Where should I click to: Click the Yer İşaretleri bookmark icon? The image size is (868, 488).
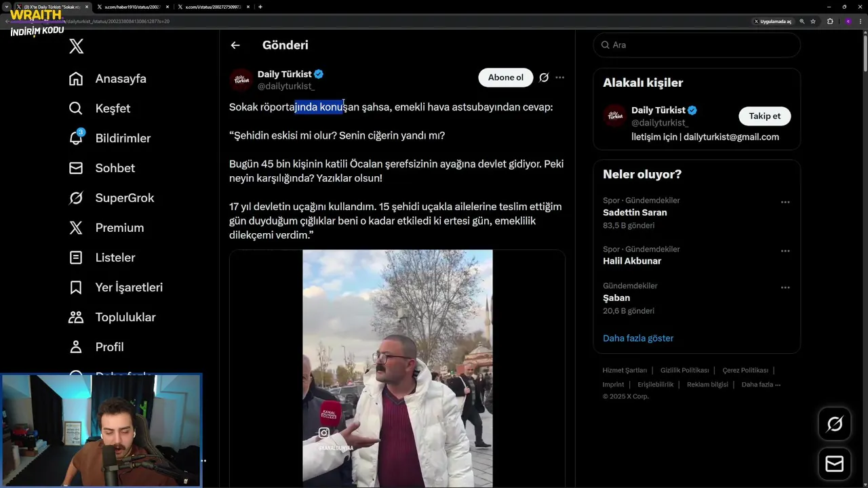point(76,287)
